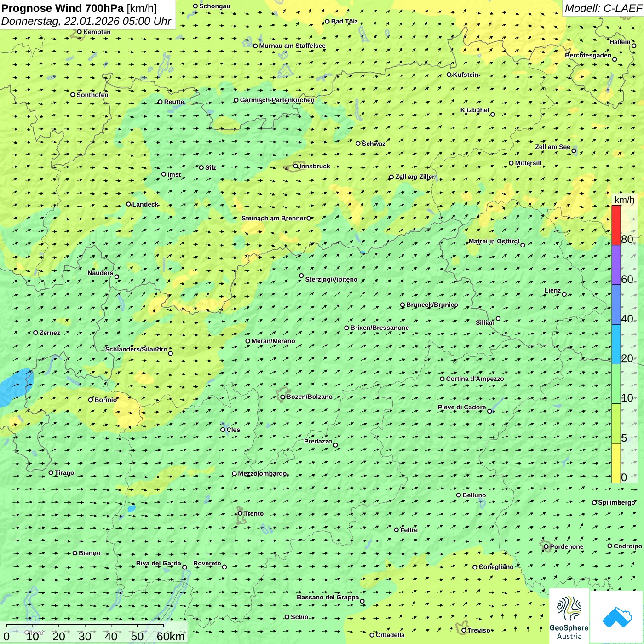Click the Sillian village label

485,322
